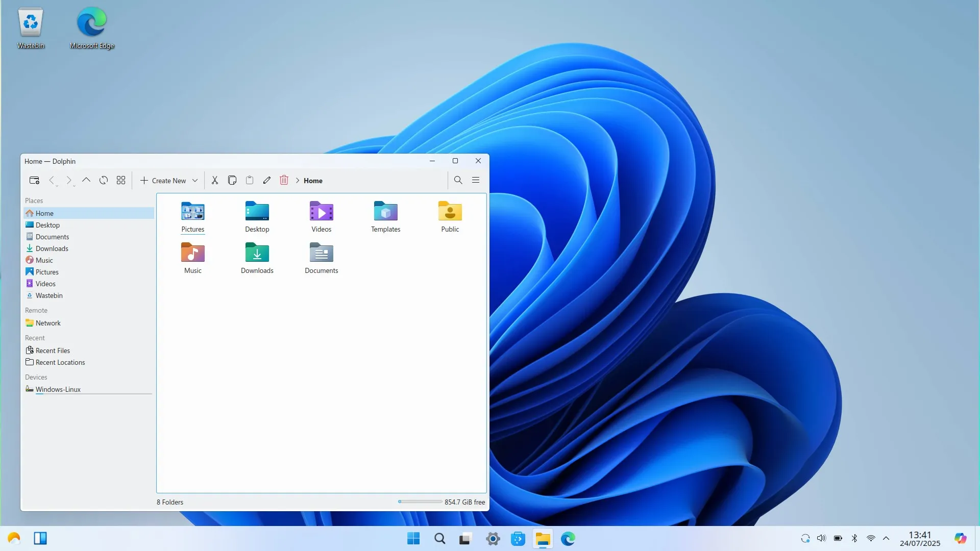Viewport: 980px width, 551px height.
Task: Click the Rename pencil icon
Action: 267,181
